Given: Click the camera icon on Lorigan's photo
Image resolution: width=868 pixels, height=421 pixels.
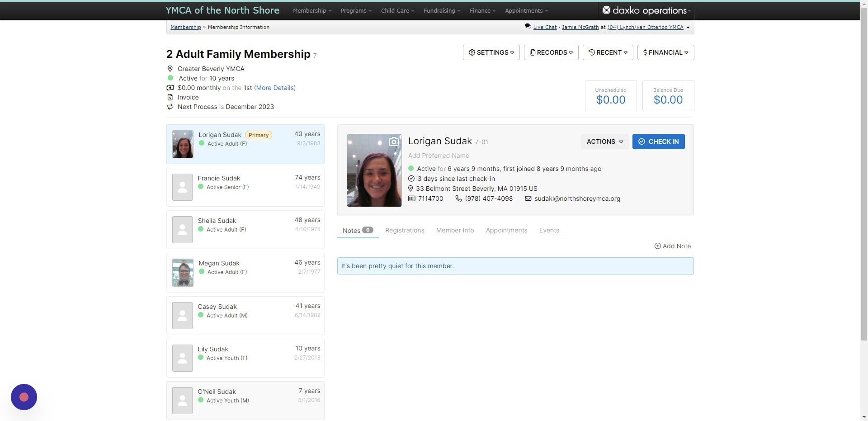Looking at the screenshot, I should click(x=394, y=142).
